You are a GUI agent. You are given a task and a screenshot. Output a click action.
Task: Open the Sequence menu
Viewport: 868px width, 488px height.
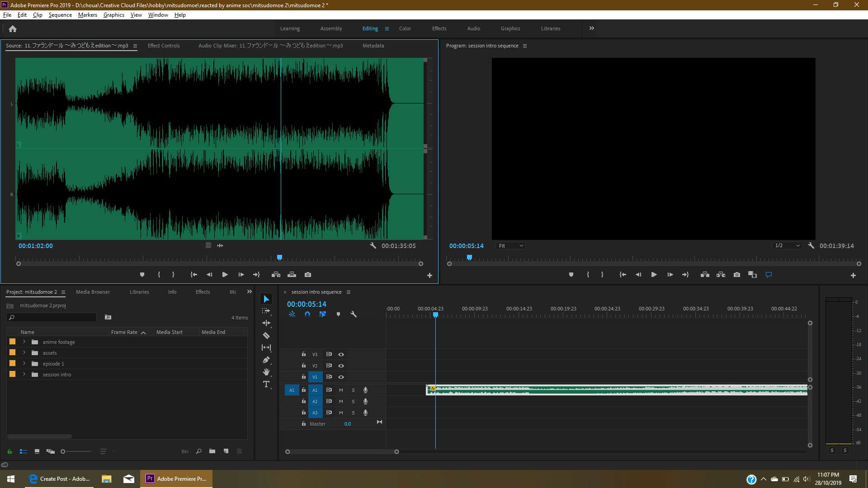click(x=60, y=14)
